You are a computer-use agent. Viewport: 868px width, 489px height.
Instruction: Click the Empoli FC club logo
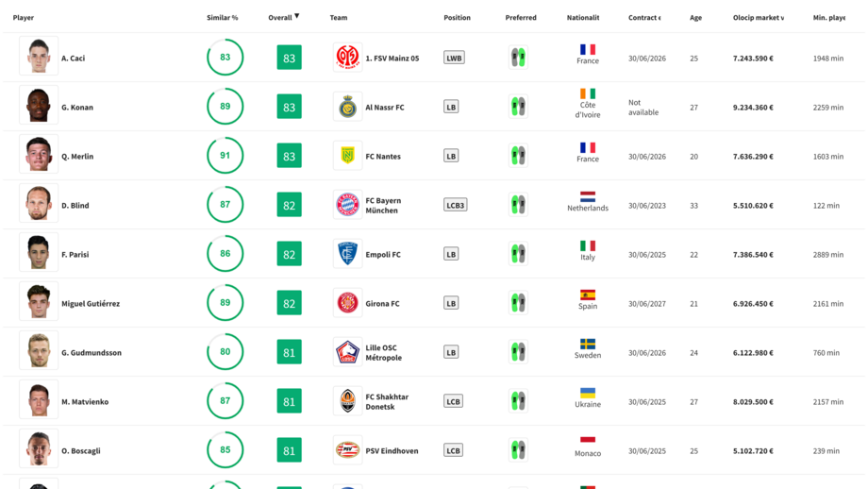[347, 254]
